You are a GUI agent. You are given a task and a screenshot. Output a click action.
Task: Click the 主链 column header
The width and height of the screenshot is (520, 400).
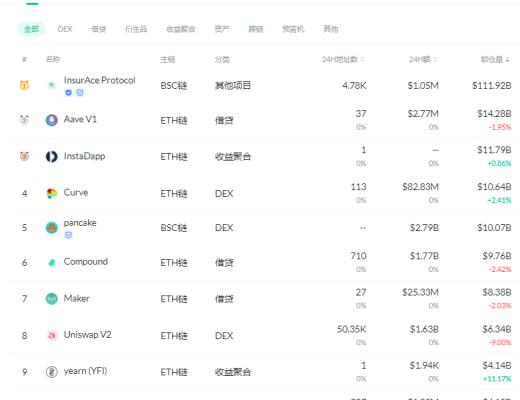[x=168, y=59]
